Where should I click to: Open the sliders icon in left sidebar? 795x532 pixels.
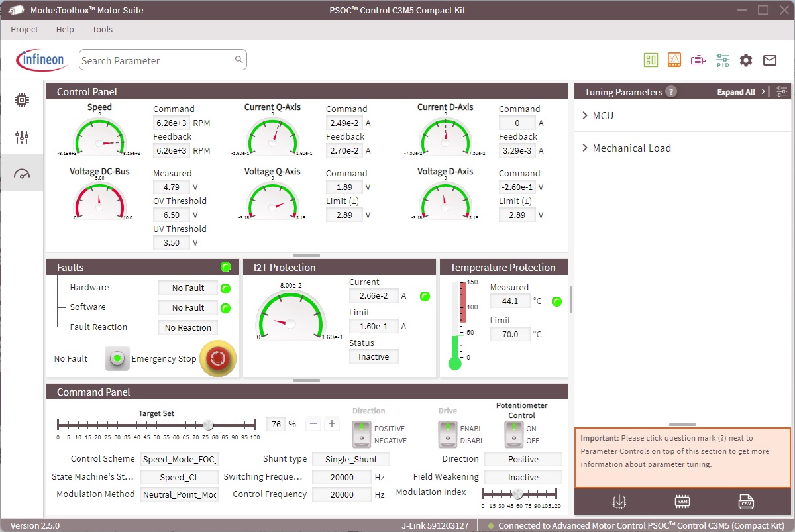click(22, 137)
